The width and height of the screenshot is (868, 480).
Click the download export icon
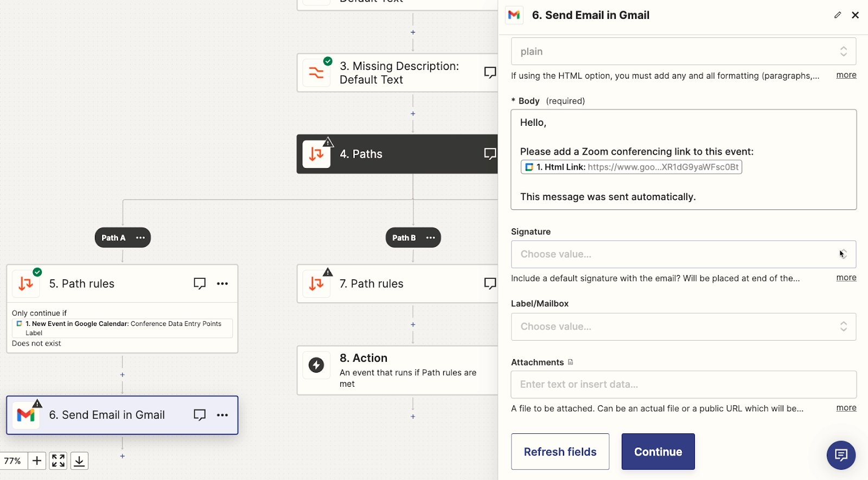79,461
